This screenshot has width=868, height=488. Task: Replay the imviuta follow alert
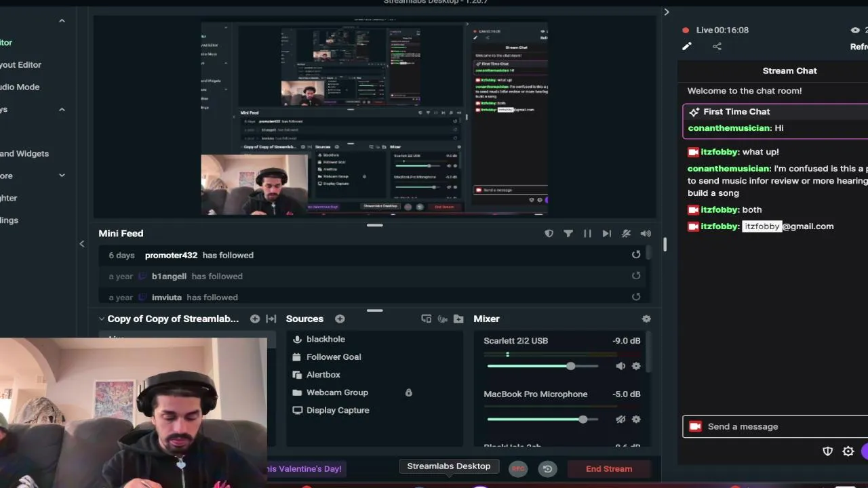coord(636,297)
